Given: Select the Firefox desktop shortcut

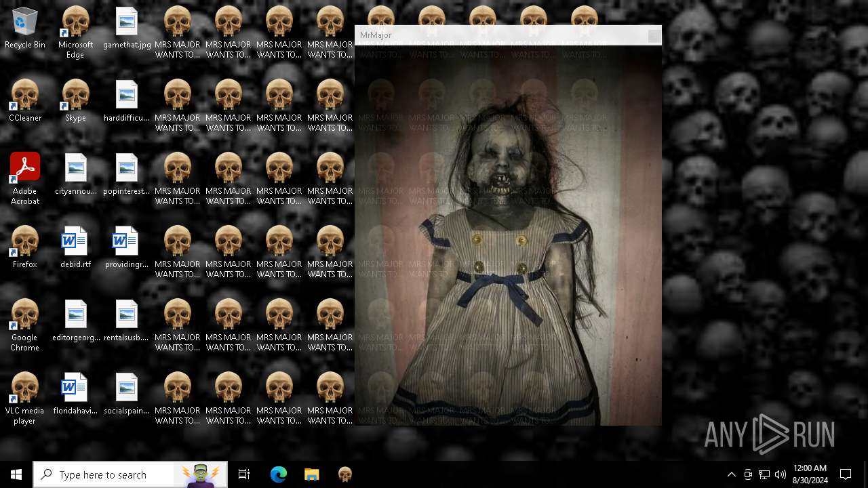Looking at the screenshot, I should [25, 248].
